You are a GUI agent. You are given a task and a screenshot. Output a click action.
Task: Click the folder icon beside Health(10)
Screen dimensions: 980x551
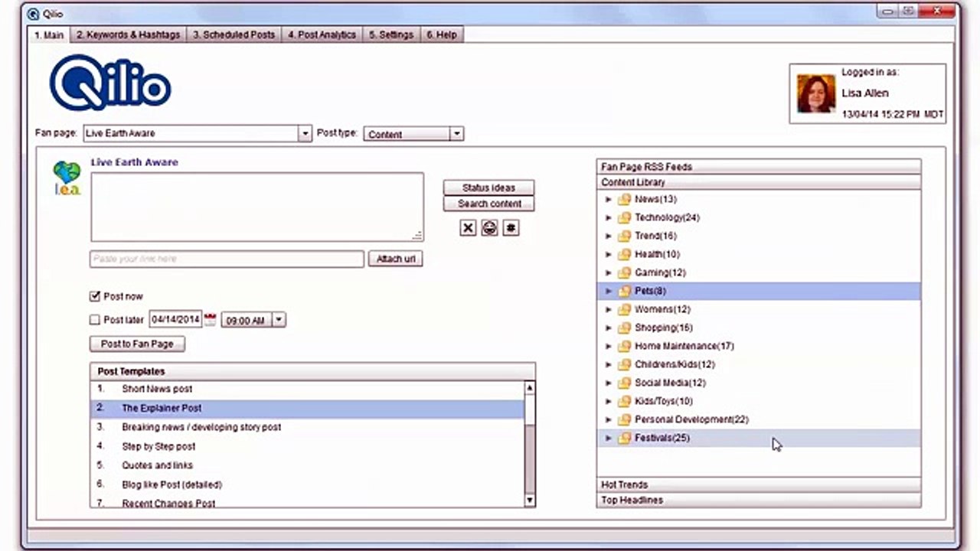[624, 255]
